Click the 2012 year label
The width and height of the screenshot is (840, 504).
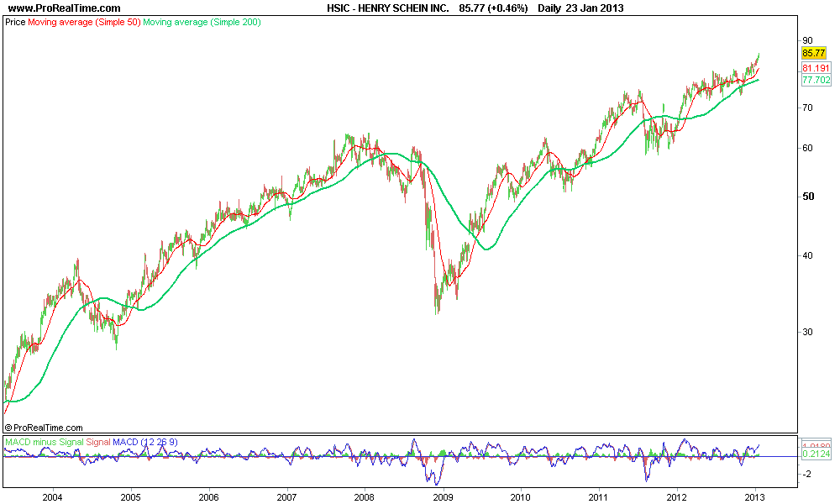tap(677, 497)
